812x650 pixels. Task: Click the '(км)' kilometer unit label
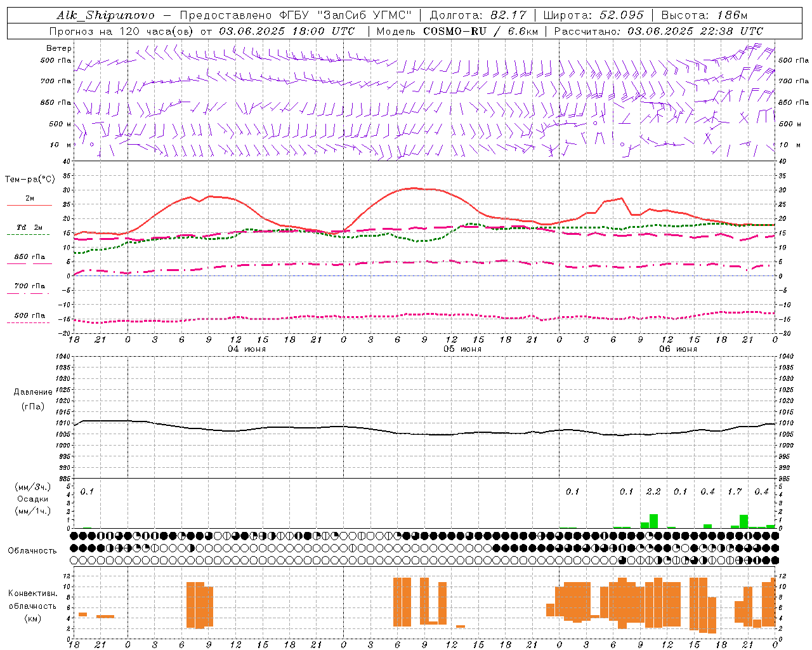pos(34,618)
